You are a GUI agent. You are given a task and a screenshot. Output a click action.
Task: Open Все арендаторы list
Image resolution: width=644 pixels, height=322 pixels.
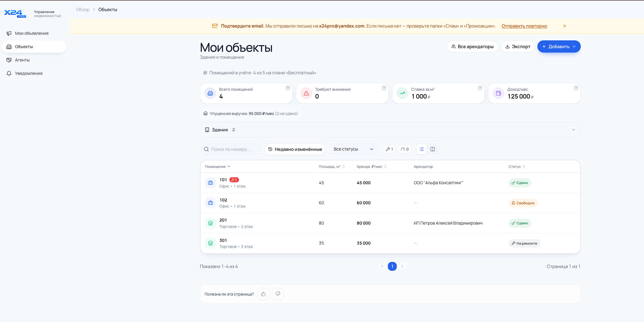pyautogui.click(x=472, y=46)
